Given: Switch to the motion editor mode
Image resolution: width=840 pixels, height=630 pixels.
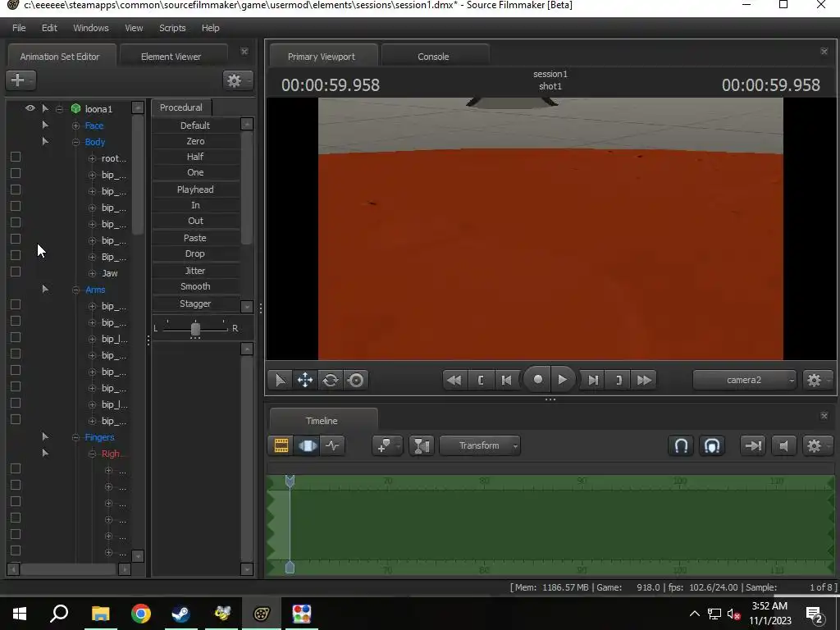Looking at the screenshot, I should (x=308, y=445).
